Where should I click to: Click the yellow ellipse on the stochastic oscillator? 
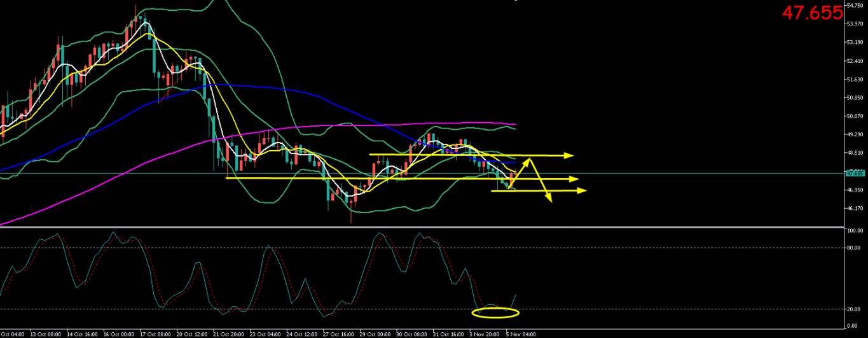click(495, 313)
